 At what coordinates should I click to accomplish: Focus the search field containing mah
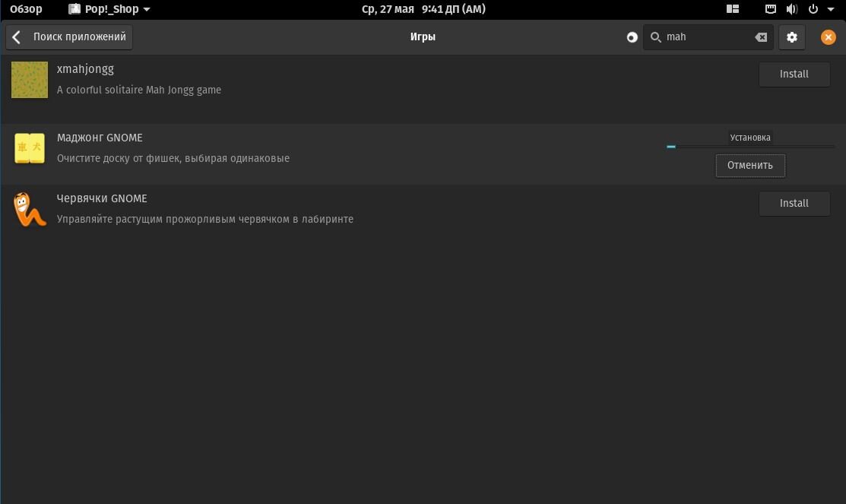coord(708,37)
